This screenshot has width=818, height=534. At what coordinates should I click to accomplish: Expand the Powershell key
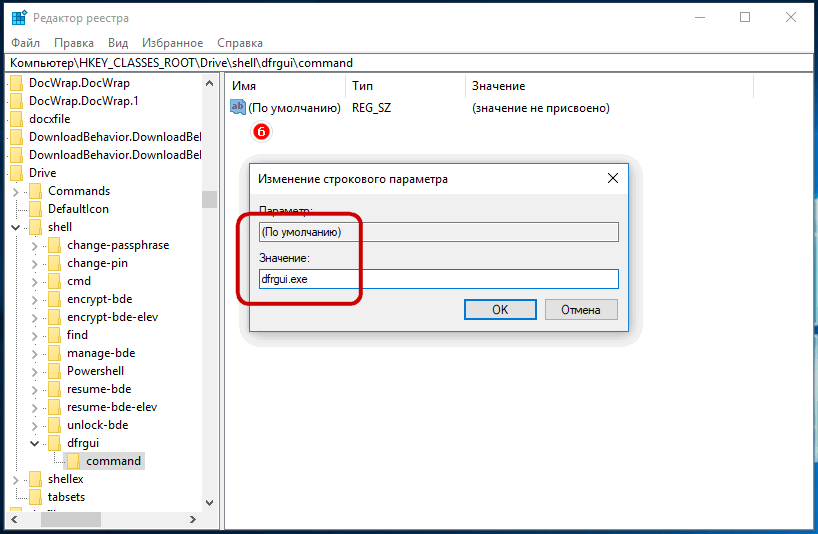click(x=34, y=372)
